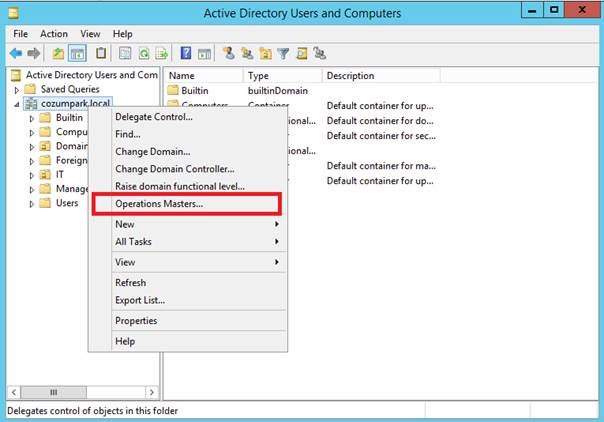Open the Action menu in menu bar

54,34
